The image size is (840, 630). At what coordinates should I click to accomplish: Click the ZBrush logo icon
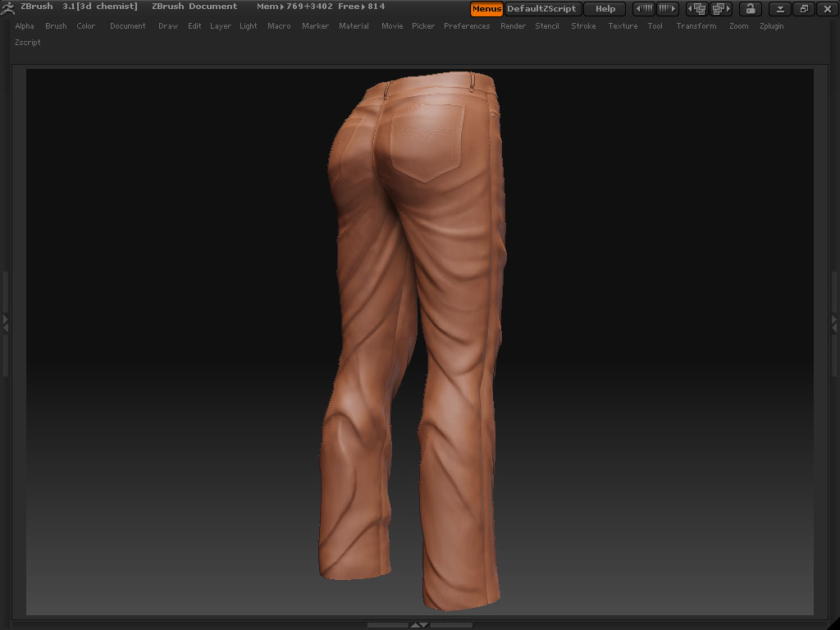(7, 7)
